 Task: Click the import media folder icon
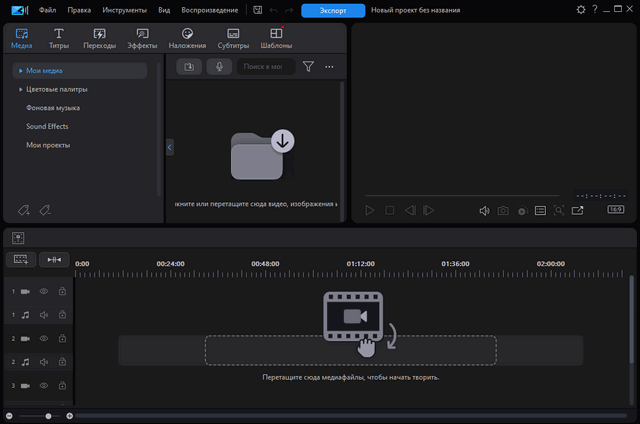pos(189,67)
